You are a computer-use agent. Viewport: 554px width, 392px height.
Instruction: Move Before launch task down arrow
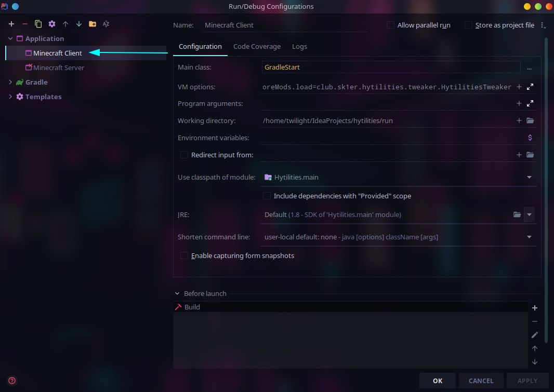[535, 362]
